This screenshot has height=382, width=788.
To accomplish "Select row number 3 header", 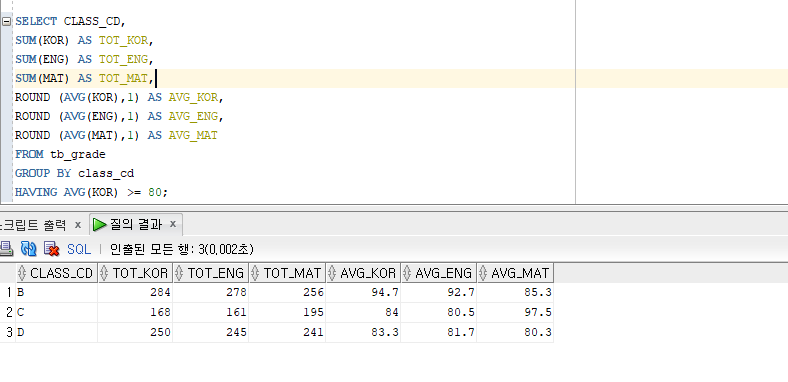I will 8,332.
